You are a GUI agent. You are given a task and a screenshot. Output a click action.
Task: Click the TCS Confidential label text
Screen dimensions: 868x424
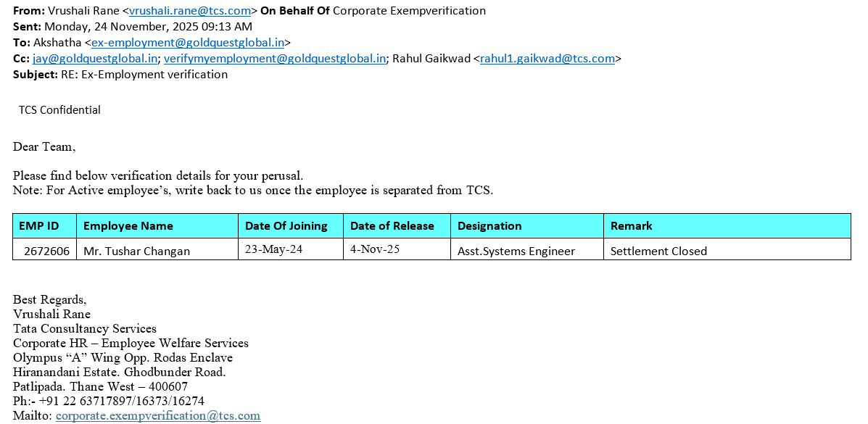point(59,110)
